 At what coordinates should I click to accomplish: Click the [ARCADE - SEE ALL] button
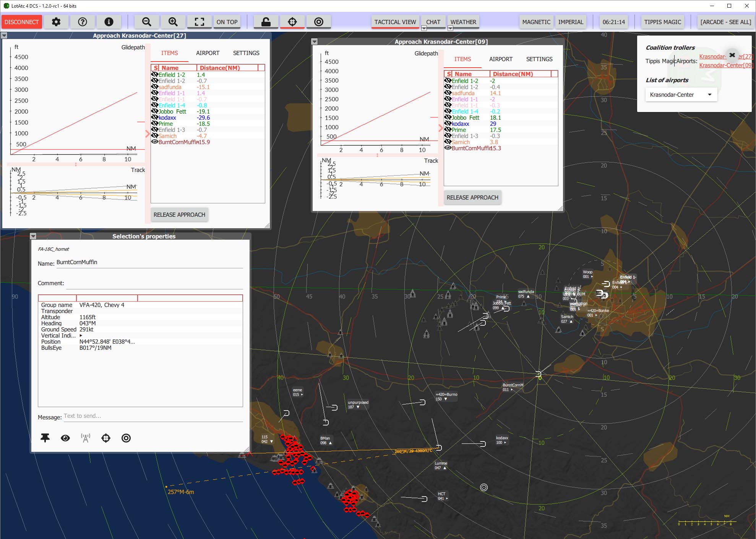click(x=725, y=22)
